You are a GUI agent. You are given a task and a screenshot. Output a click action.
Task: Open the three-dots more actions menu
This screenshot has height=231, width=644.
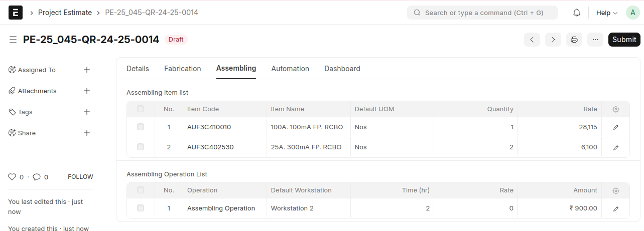[595, 40]
